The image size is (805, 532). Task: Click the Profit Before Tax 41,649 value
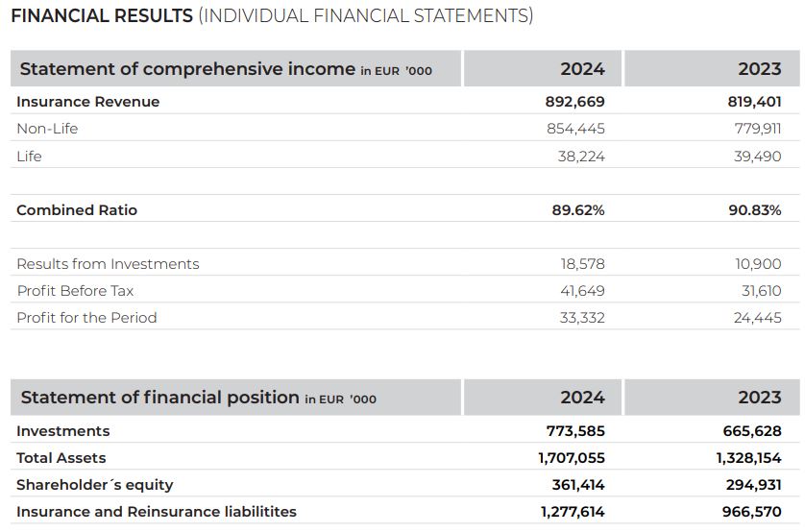(x=582, y=291)
